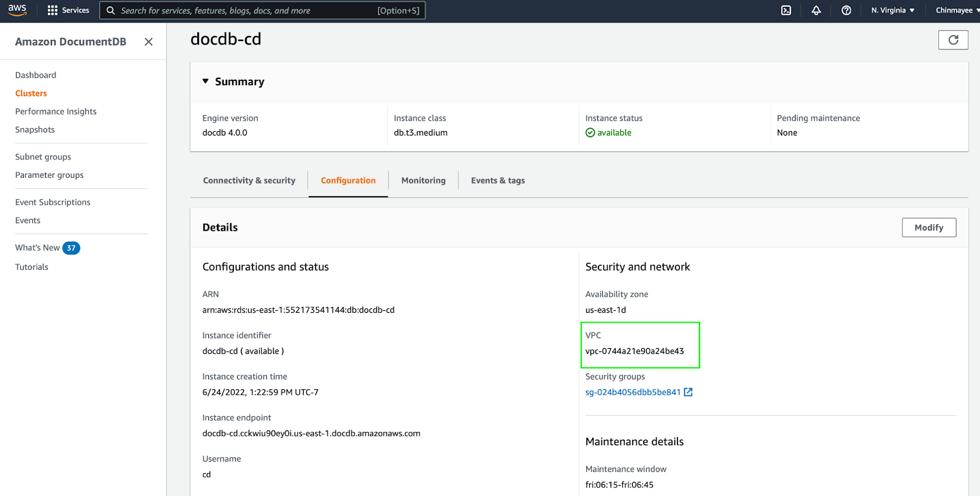This screenshot has height=496, width=980.
Task: Click the maintenance window fri:06:15-fri:06:45 value
Action: (619, 485)
